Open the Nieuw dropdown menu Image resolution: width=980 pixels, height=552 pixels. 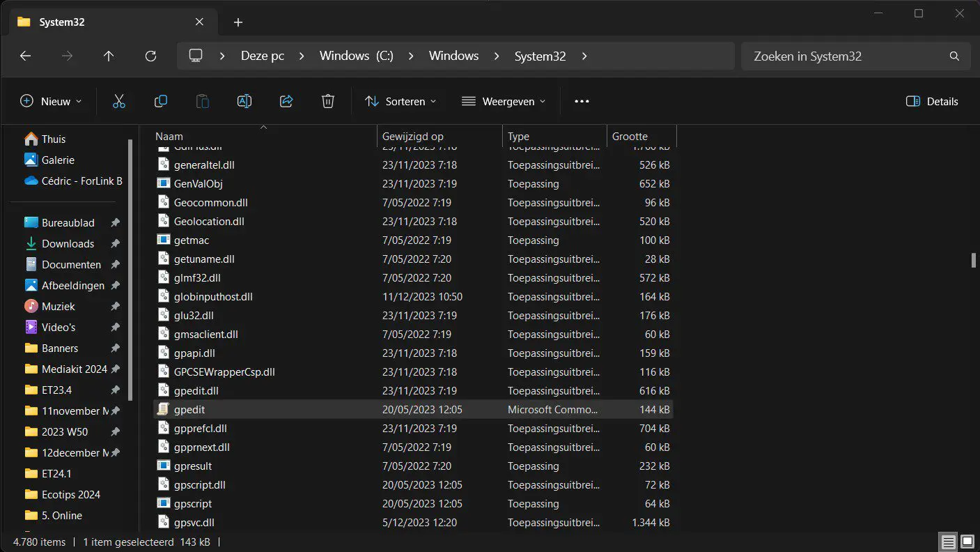click(51, 101)
